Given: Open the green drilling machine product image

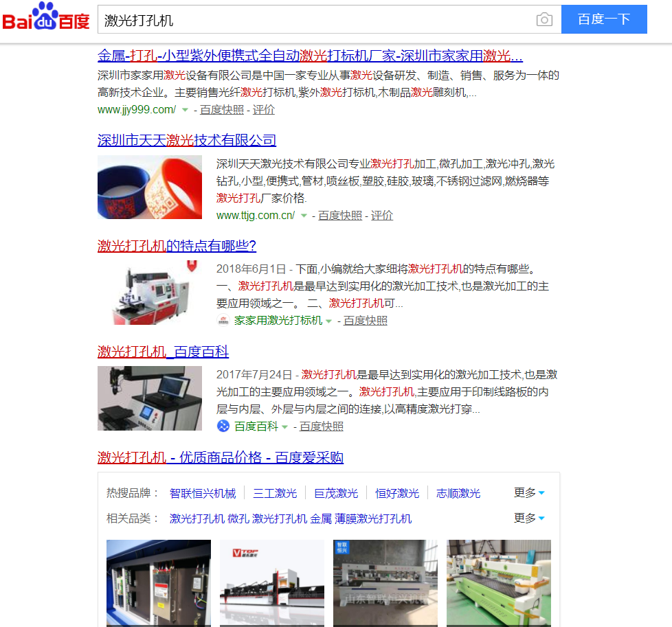Looking at the screenshot, I should coord(499,583).
